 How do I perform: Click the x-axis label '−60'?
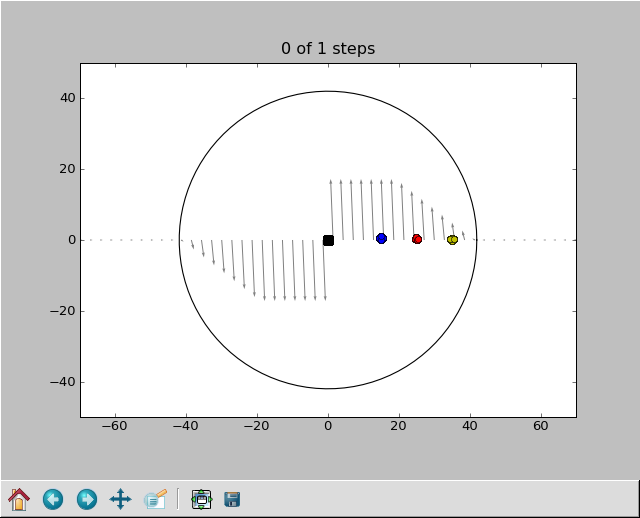[x=115, y=426]
